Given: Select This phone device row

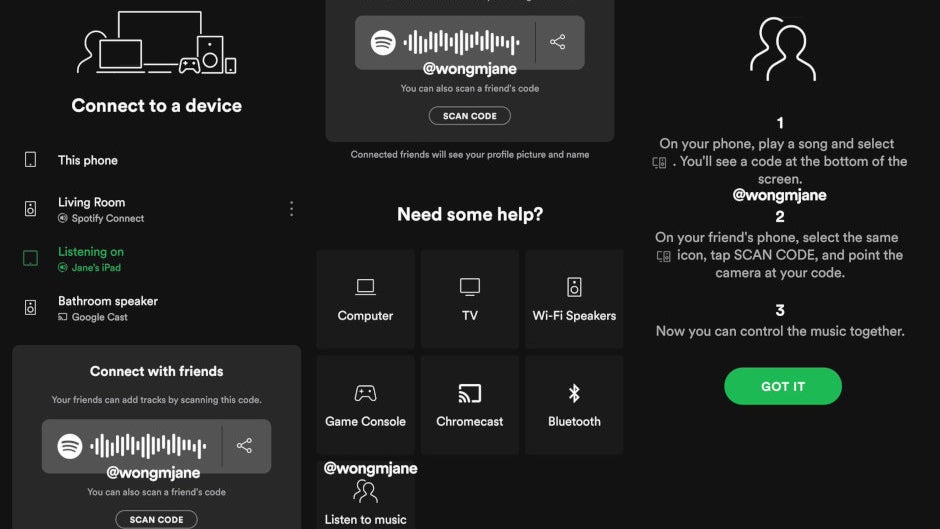Looking at the screenshot, I should pyautogui.click(x=156, y=160).
